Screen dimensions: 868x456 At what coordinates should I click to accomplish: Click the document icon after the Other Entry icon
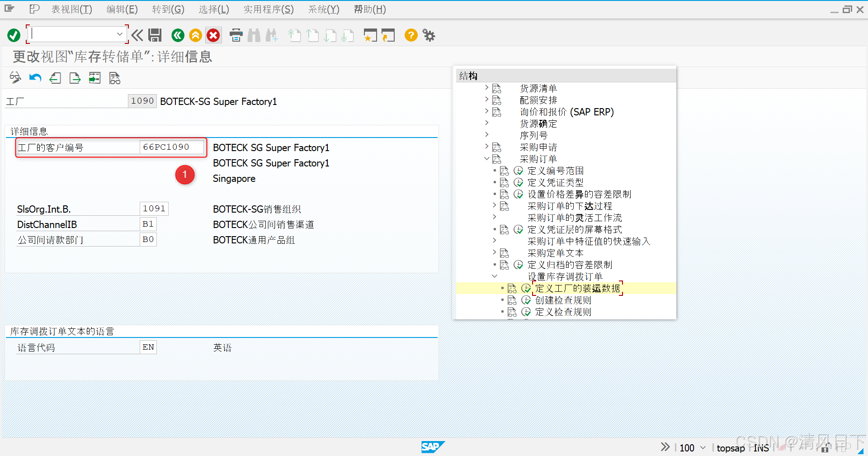(x=115, y=78)
